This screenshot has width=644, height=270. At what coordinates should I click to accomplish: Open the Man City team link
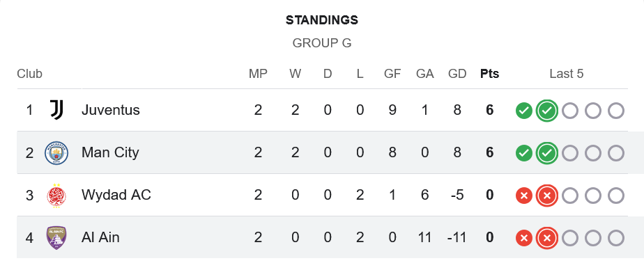click(x=110, y=152)
